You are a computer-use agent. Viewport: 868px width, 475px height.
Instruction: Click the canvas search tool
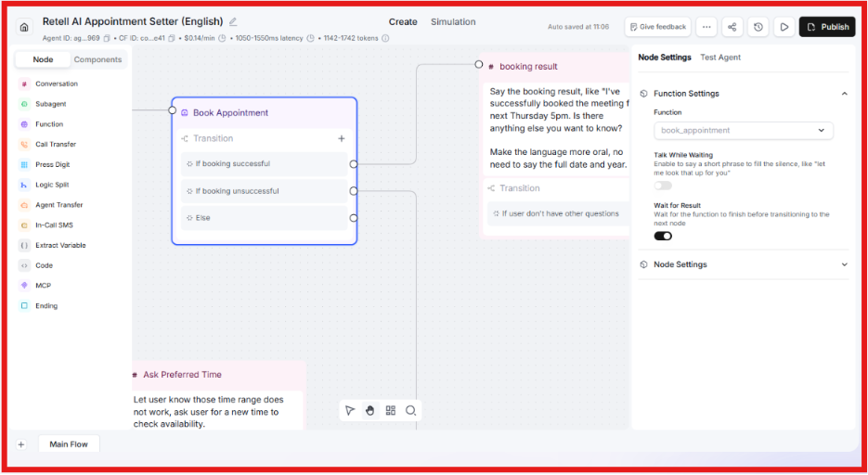[x=410, y=410]
